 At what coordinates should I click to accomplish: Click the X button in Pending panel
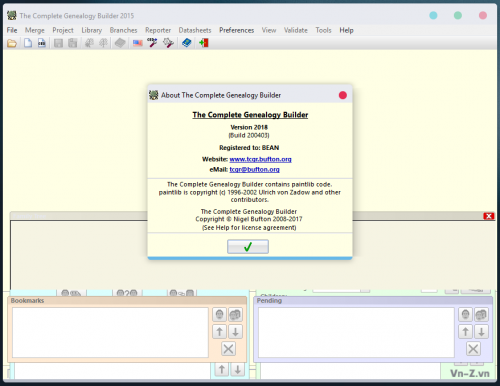point(473,349)
